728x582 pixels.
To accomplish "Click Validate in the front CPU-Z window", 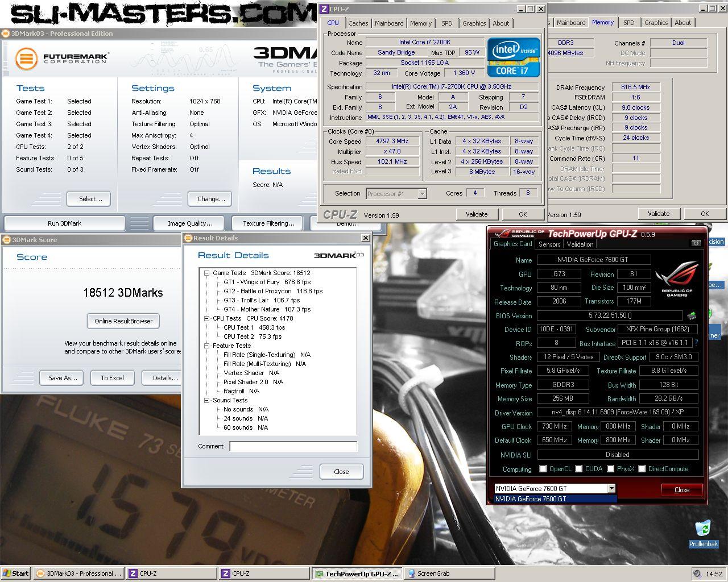I will coord(477,214).
